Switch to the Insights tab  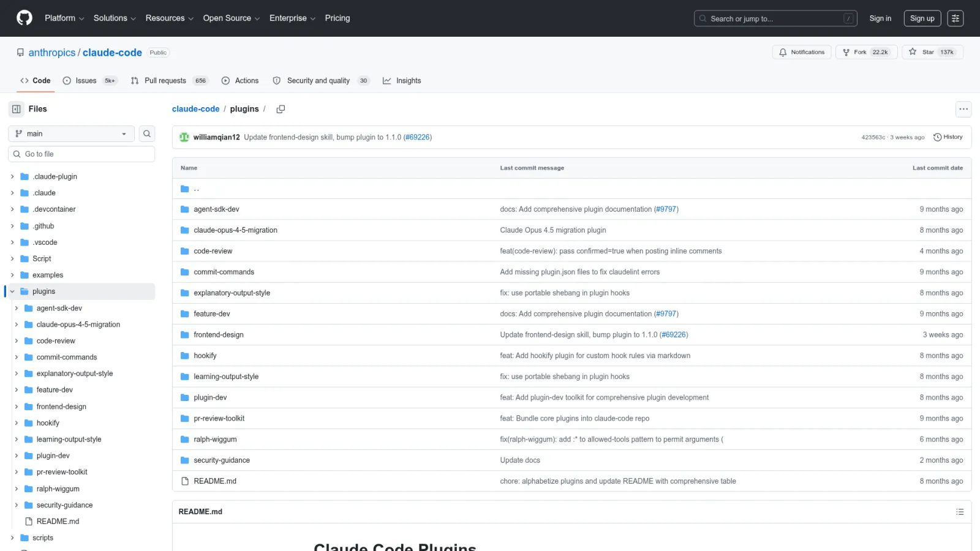(402, 81)
